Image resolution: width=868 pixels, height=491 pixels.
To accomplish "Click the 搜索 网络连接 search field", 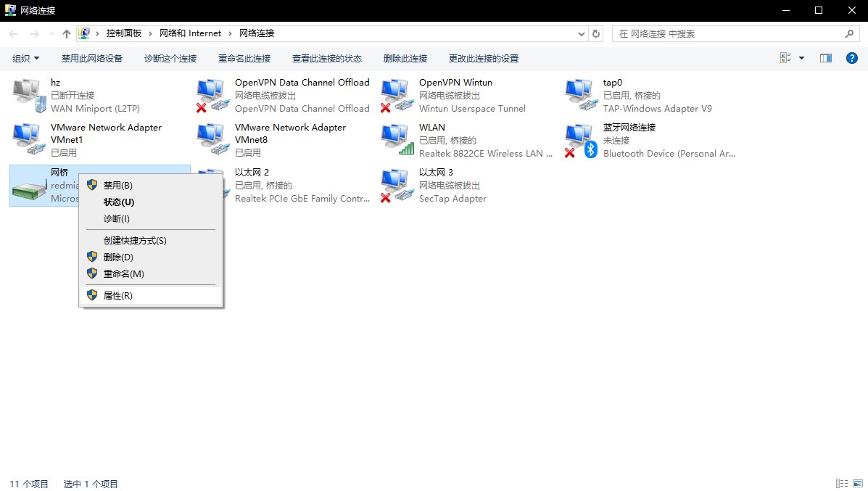I will click(729, 33).
